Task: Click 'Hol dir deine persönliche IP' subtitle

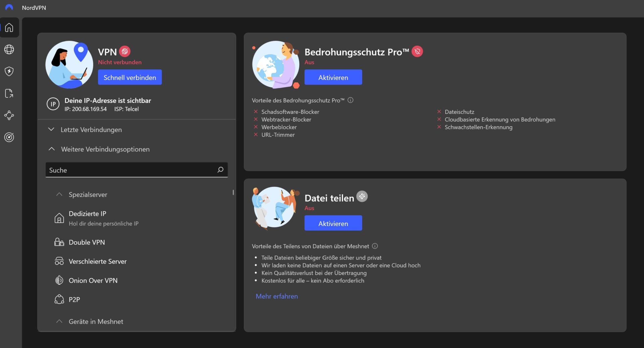Action: (104, 223)
